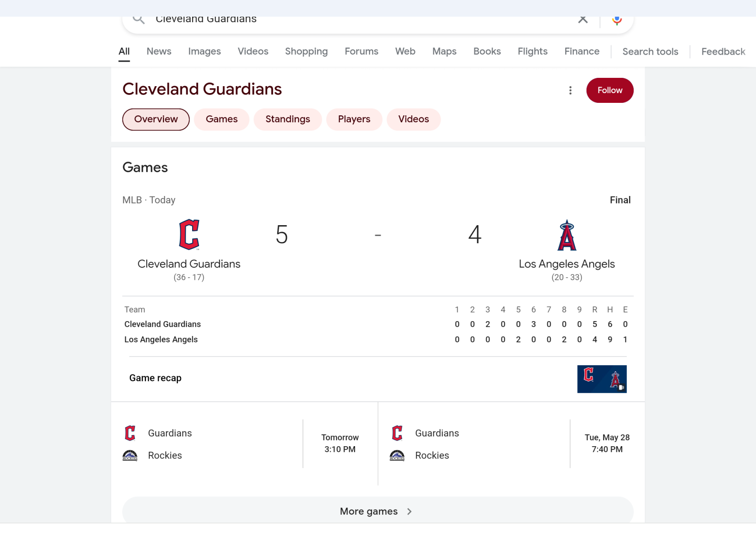
Task: Switch to the Images tab
Action: pyautogui.click(x=204, y=51)
